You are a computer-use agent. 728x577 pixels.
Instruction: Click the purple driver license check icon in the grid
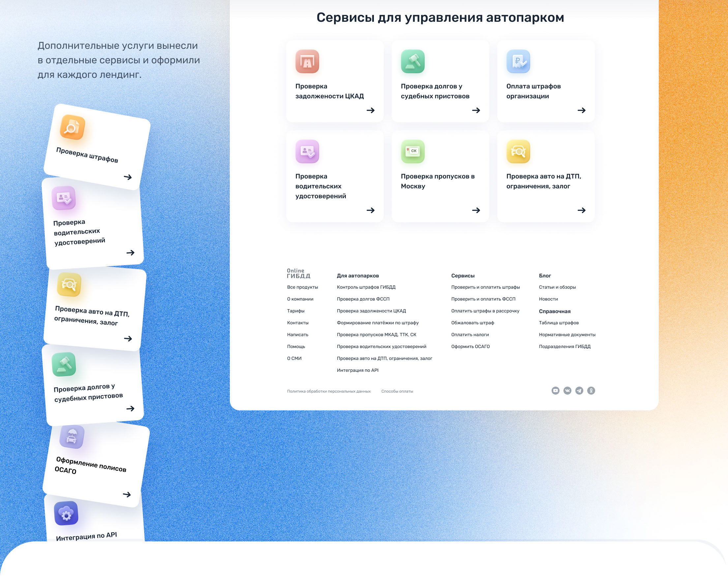click(307, 151)
